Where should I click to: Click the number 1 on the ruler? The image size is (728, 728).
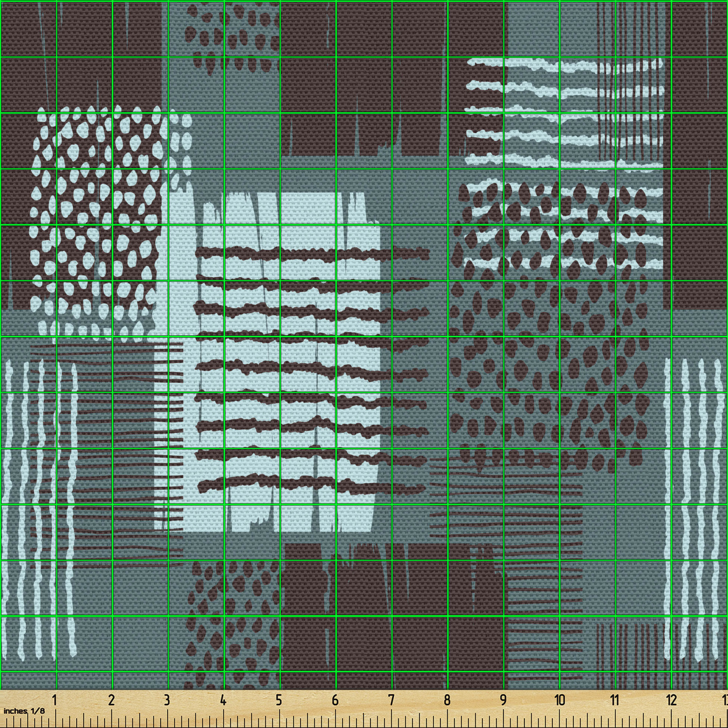tap(55, 700)
